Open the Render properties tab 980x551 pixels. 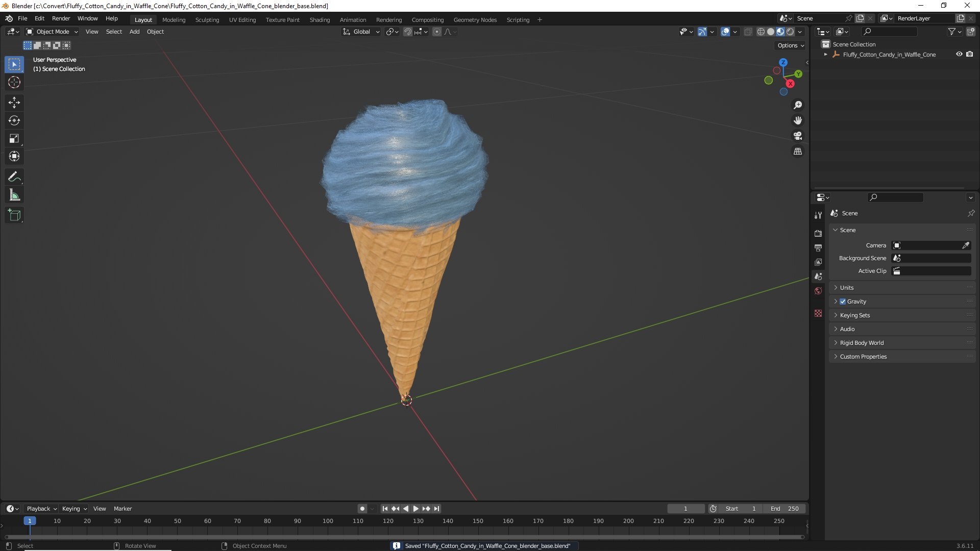click(818, 233)
